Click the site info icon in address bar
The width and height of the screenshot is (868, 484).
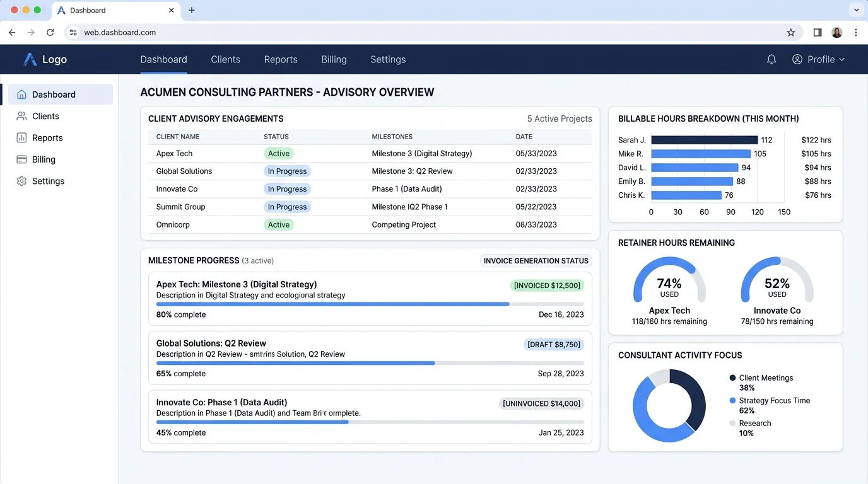point(73,32)
